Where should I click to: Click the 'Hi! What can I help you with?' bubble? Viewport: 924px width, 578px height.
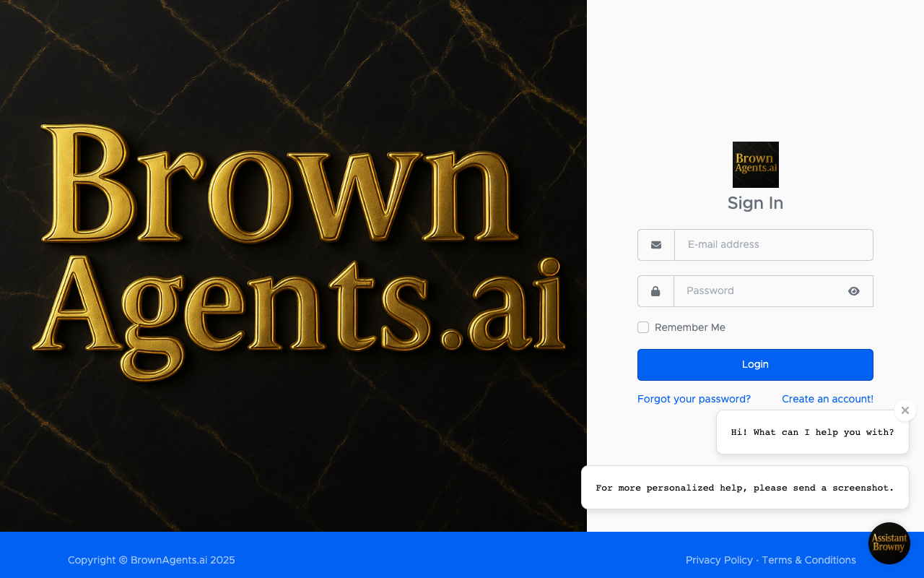(812, 431)
